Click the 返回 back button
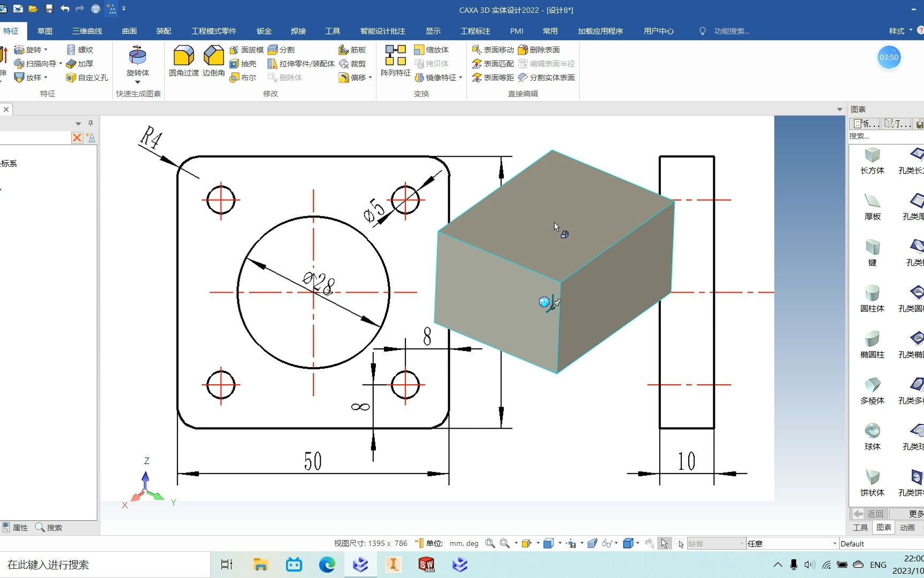Screen dimensions: 924x578 coord(869,514)
